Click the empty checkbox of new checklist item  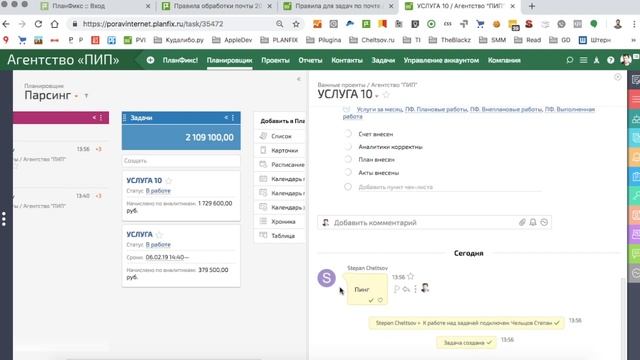click(348, 187)
